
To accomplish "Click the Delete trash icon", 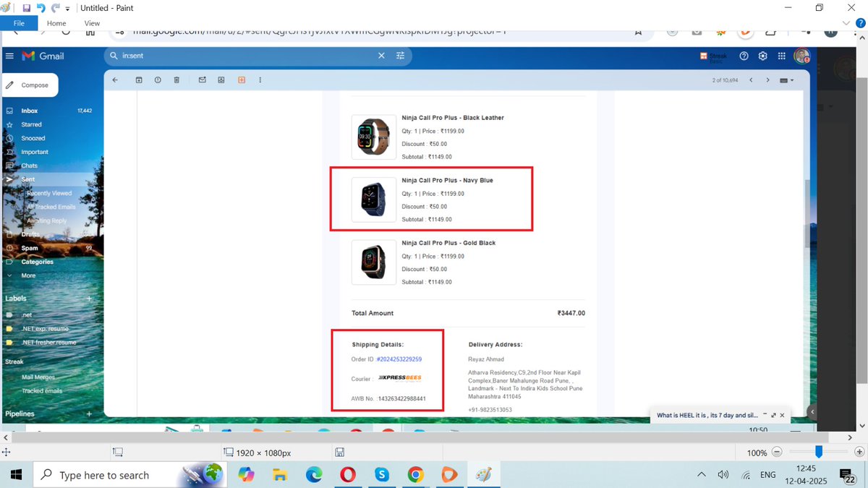I will pyautogui.click(x=176, y=80).
